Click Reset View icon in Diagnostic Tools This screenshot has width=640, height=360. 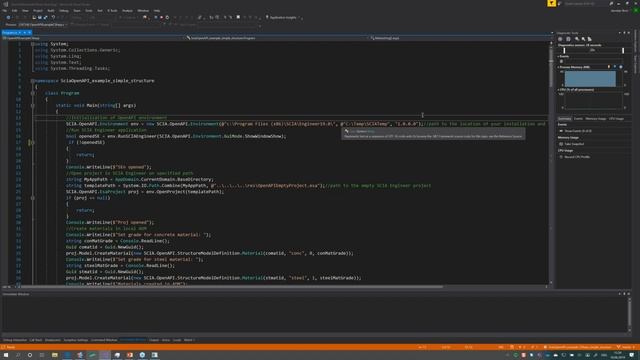pyautogui.click(x=590, y=39)
